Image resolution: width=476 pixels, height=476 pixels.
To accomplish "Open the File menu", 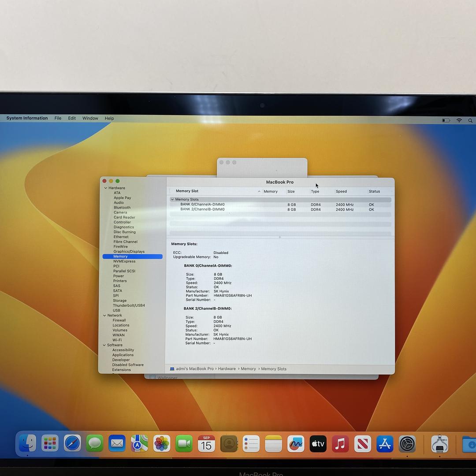I will click(x=58, y=118).
